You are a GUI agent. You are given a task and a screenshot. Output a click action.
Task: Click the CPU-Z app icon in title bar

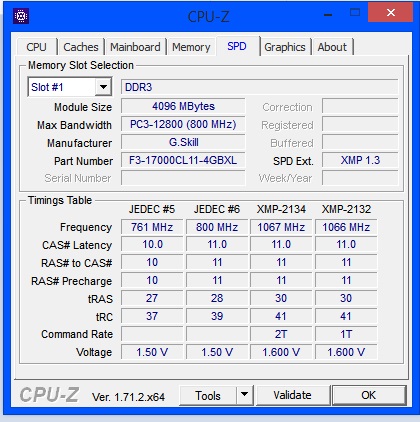21,16
